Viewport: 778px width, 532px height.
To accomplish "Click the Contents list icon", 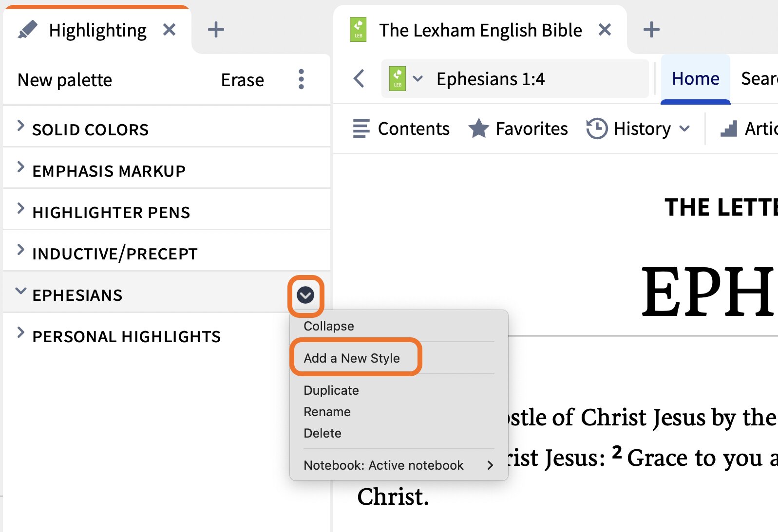I will click(361, 128).
